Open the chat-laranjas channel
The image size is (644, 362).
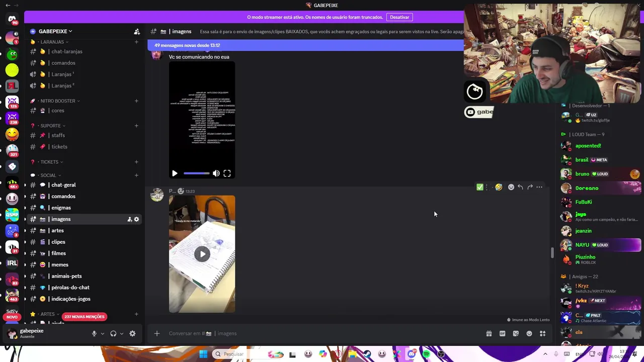[x=85, y=51]
